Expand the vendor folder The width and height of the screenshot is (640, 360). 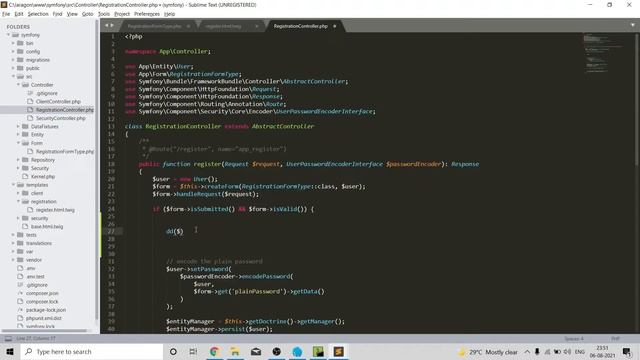tap(13, 260)
